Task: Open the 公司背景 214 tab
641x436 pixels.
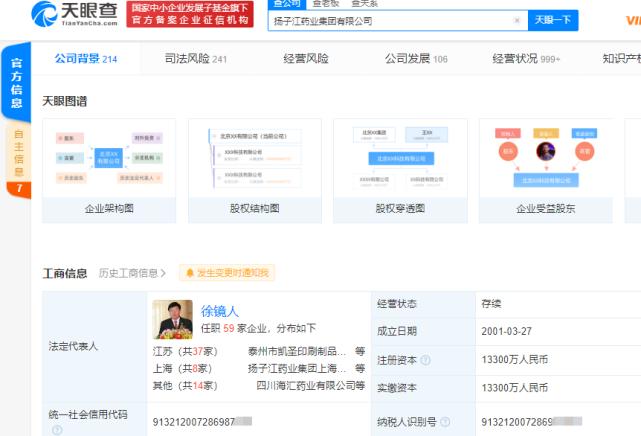Action: (x=86, y=59)
